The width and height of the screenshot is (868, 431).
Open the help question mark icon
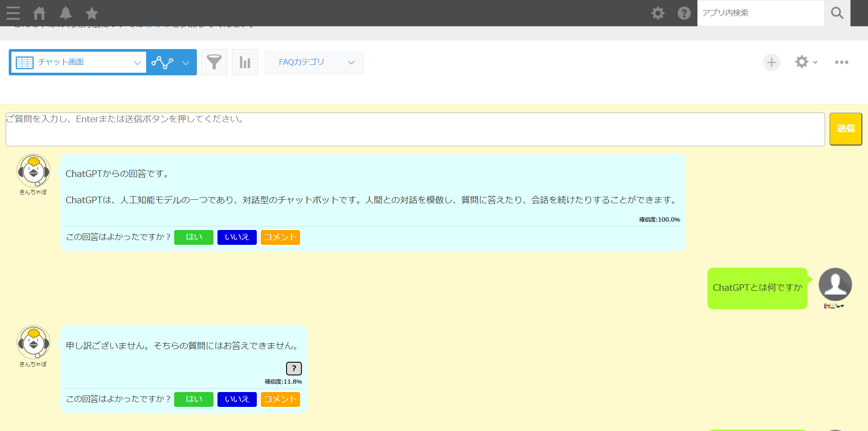pos(684,13)
